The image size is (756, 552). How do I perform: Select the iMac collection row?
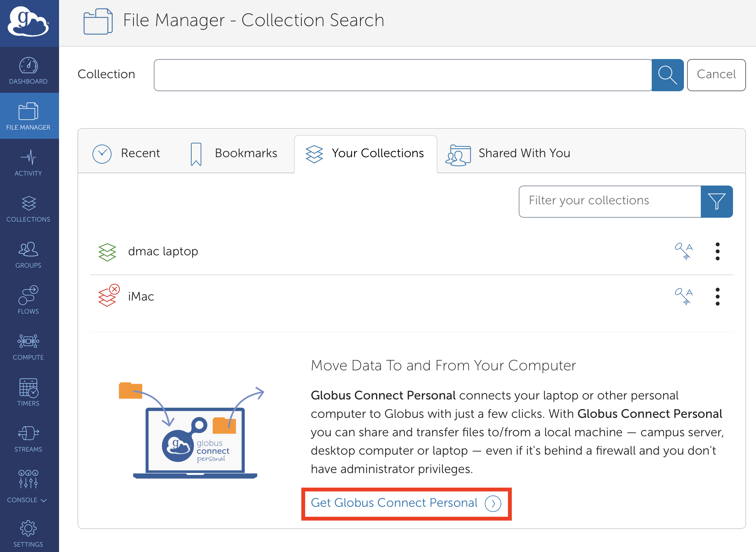tap(141, 296)
